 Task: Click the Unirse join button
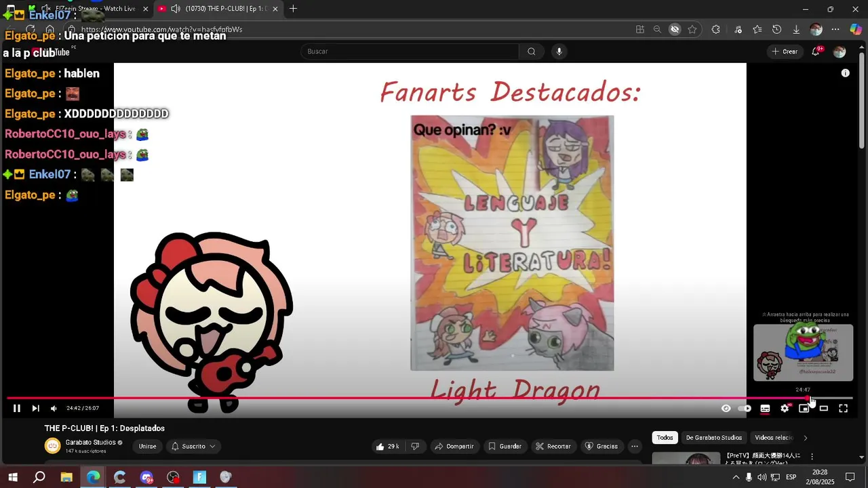147,446
